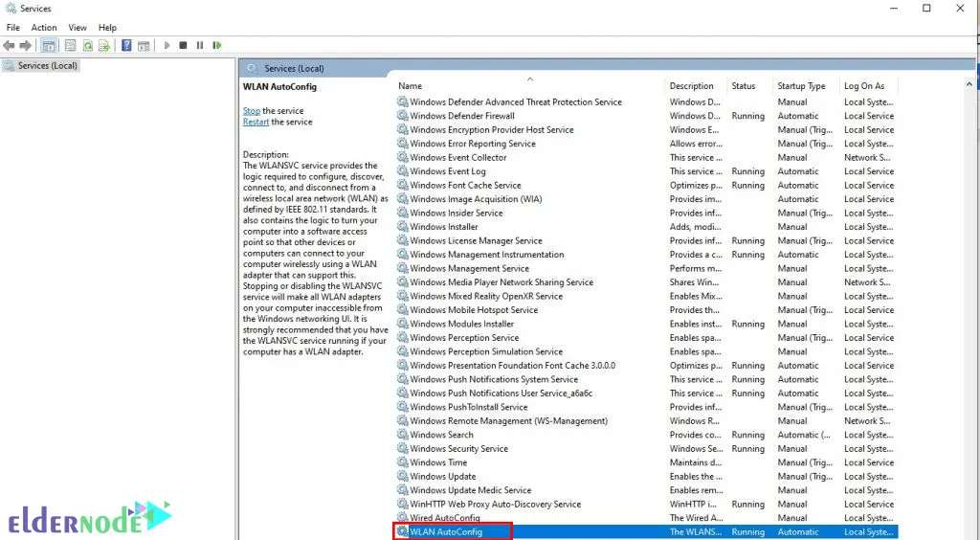Click the gear icon beside Windows Event Log
Image resolution: width=980 pixels, height=540 pixels.
tap(403, 171)
